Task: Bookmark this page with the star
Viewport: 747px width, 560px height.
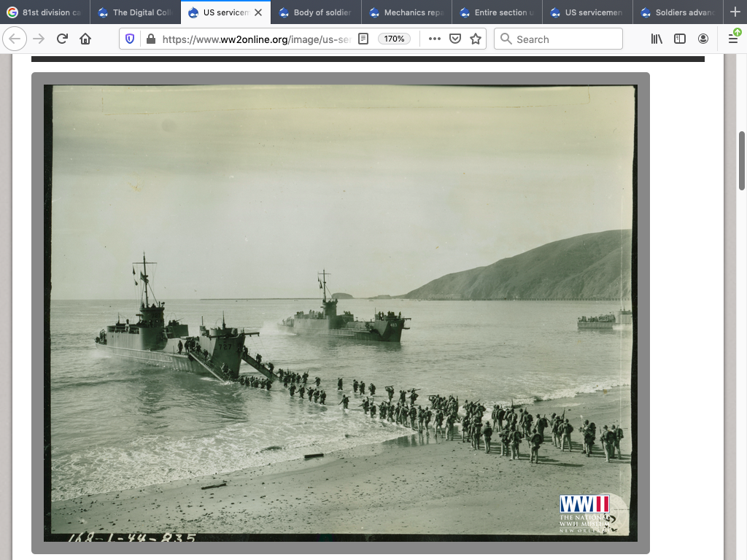Action: [x=476, y=39]
